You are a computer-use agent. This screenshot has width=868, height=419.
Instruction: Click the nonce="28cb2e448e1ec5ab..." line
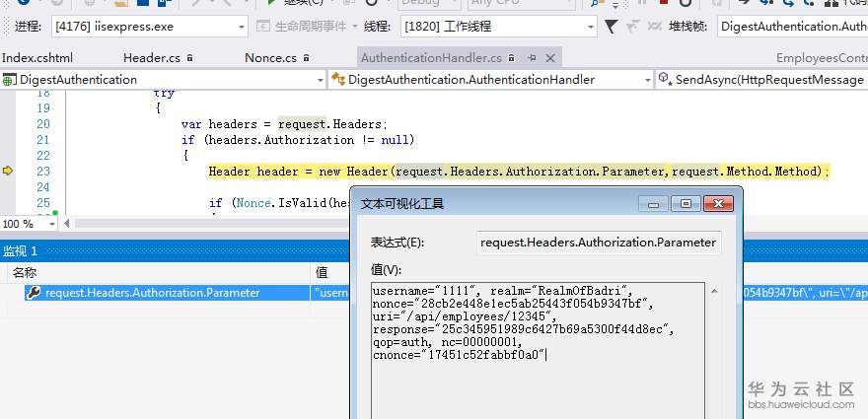pos(514,304)
